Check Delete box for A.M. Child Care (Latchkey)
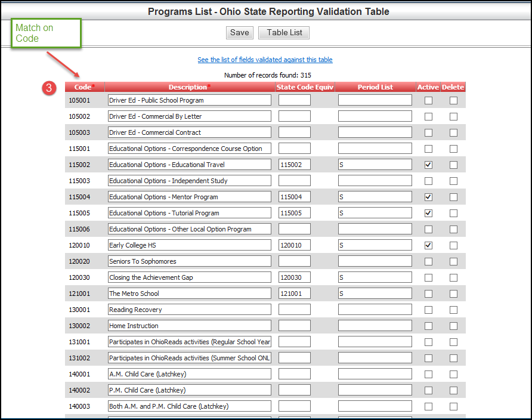Viewport: 532px width, 420px height. tap(453, 374)
